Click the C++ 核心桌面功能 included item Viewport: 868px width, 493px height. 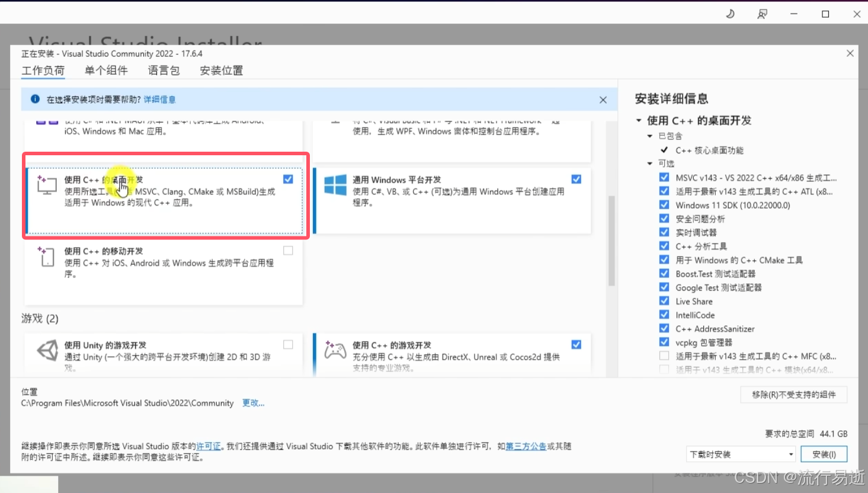coord(709,151)
